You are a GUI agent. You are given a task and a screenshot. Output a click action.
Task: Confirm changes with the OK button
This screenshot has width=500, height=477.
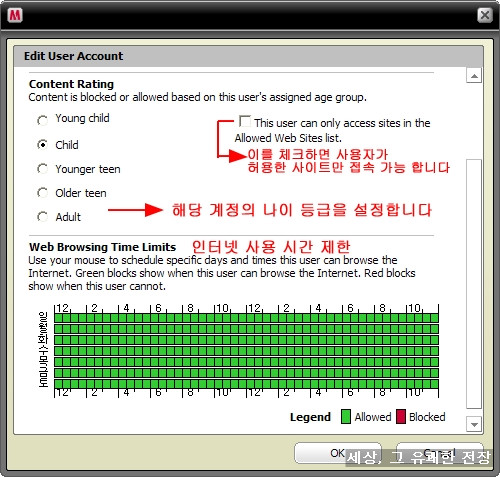click(338, 453)
